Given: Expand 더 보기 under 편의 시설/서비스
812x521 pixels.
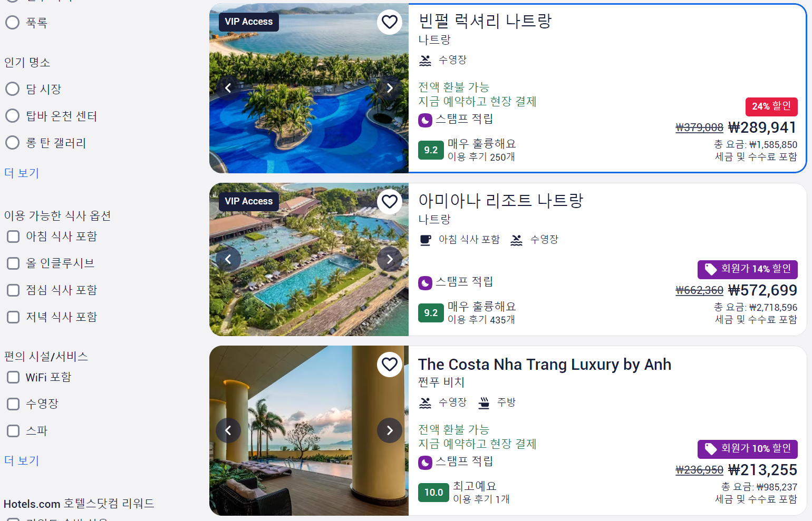Looking at the screenshot, I should [x=22, y=460].
